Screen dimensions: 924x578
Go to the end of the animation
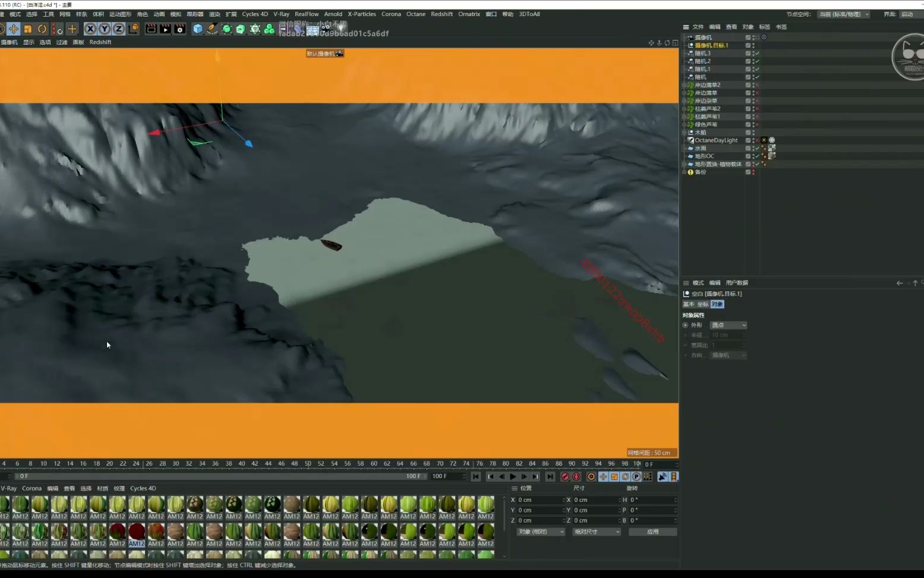550,477
